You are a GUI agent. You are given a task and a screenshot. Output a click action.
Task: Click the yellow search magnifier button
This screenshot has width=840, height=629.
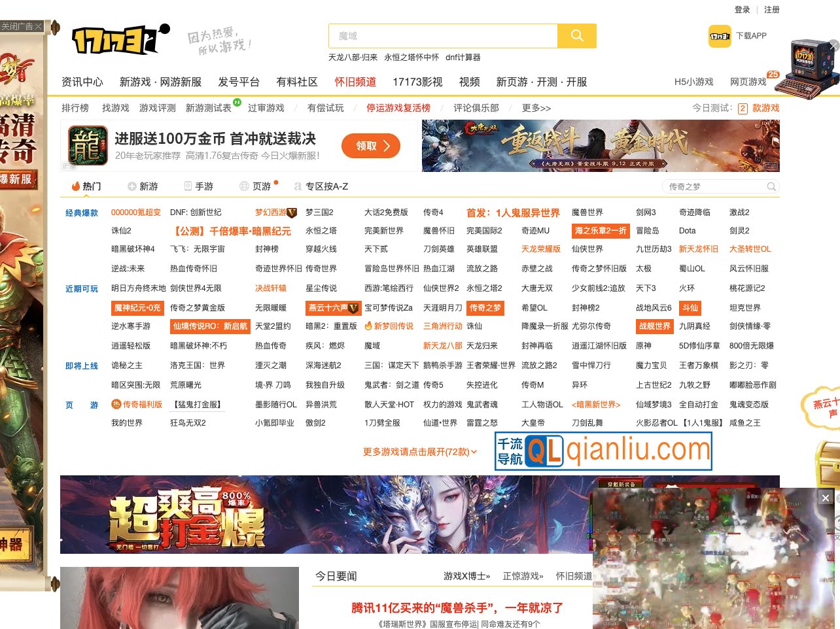[x=577, y=36]
